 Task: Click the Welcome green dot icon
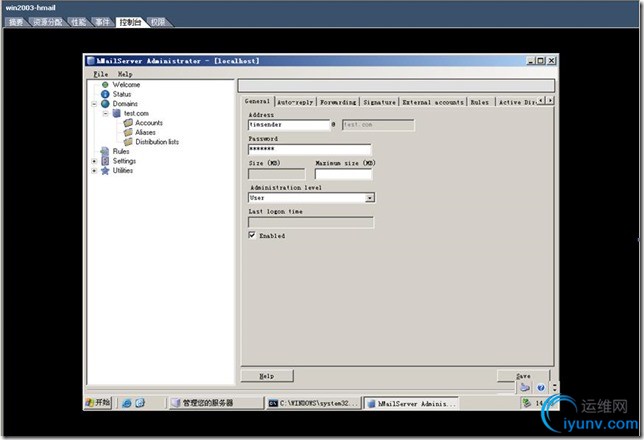105,85
